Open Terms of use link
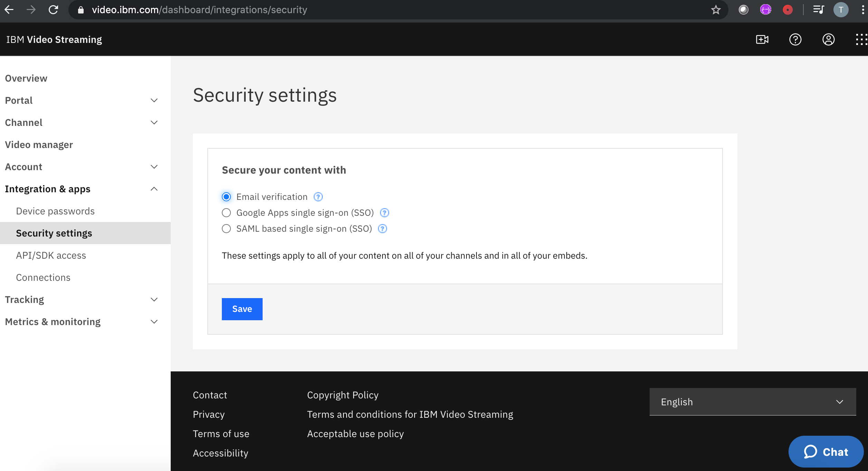The height and width of the screenshot is (471, 868). 221,434
